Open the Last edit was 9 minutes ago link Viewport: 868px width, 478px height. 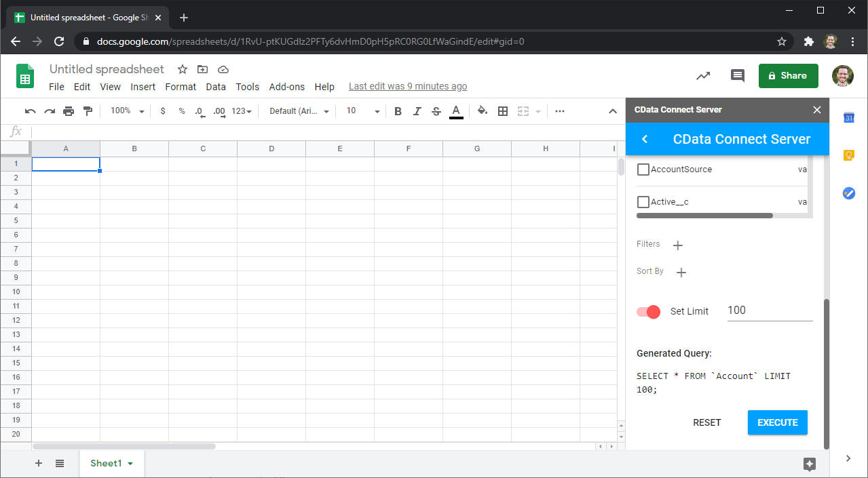(408, 87)
